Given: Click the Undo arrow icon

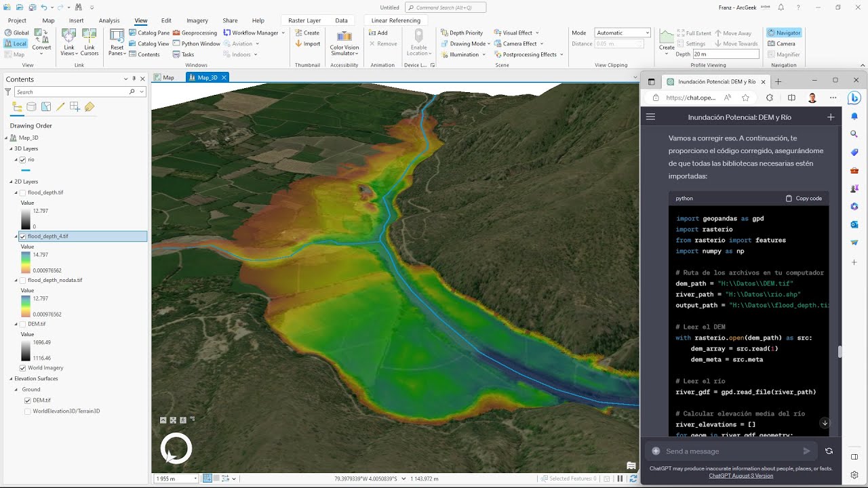Looking at the screenshot, I should [44, 7].
